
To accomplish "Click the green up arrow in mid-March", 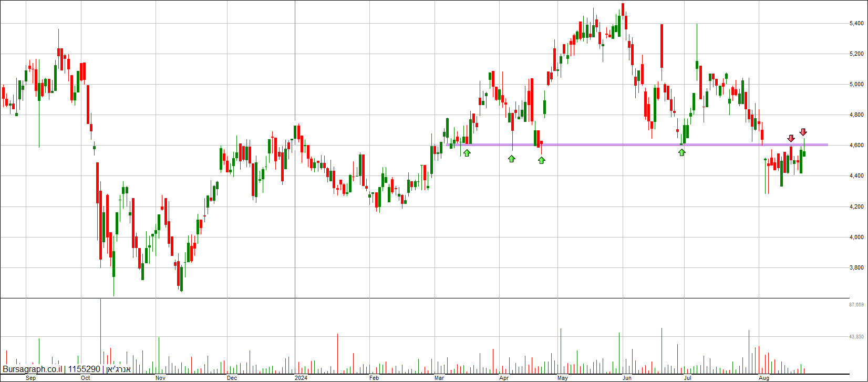I will [467, 153].
